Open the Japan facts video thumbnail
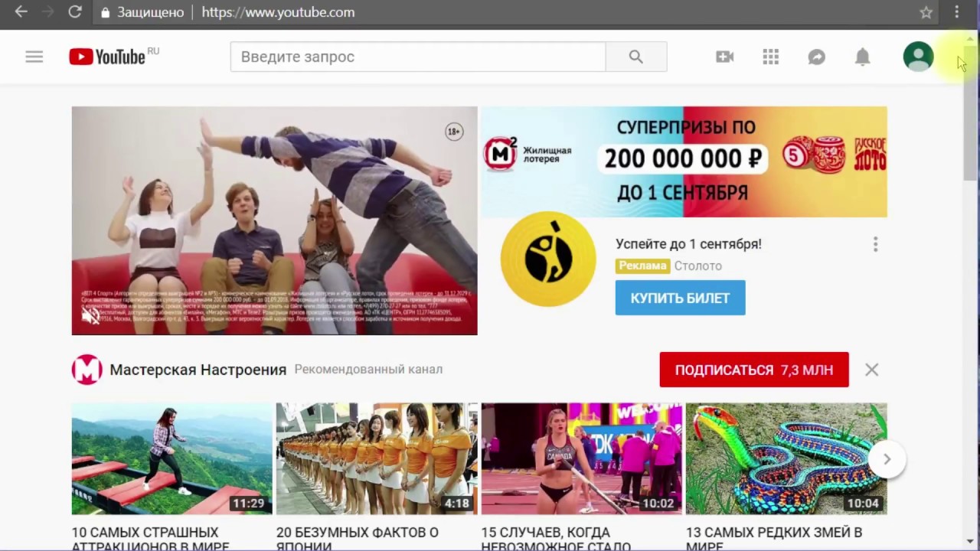The width and height of the screenshot is (980, 551). (x=377, y=458)
